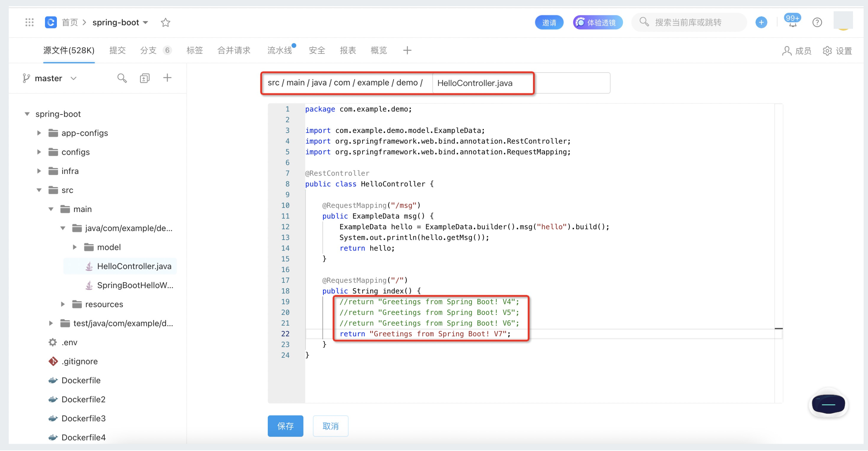This screenshot has height=451, width=868.
Task: Click line number 10 in gutter
Action: (285, 206)
